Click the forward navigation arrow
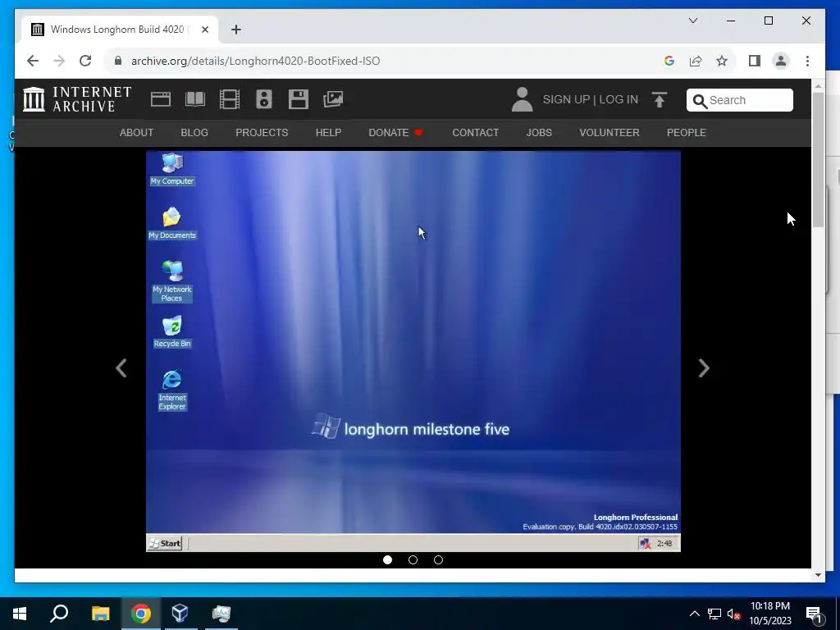Image resolution: width=840 pixels, height=630 pixels. coord(59,61)
